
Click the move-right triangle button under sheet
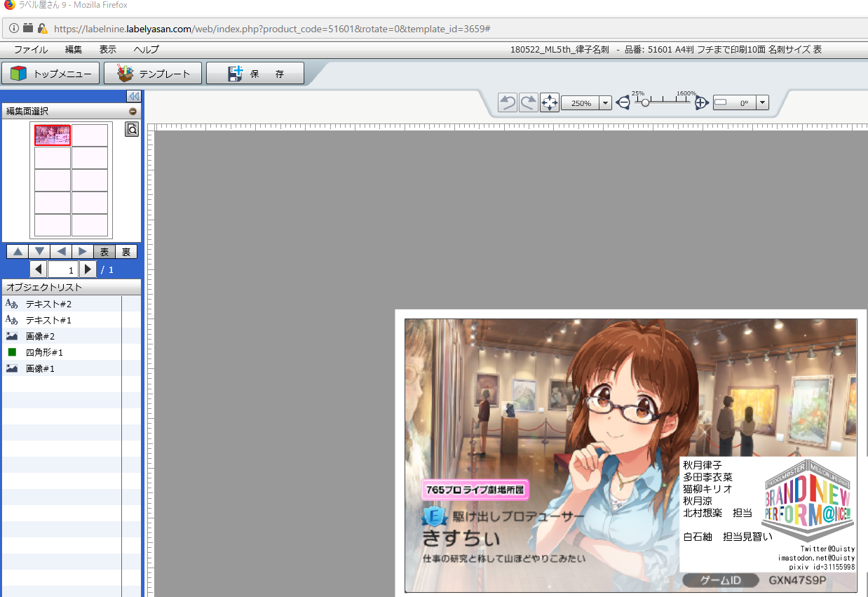click(83, 252)
